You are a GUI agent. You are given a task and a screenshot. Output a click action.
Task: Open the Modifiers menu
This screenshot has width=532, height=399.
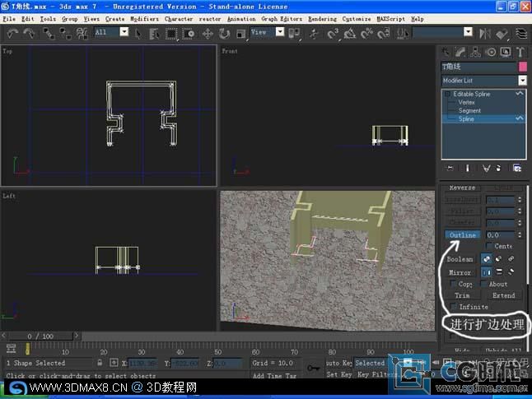tap(144, 18)
